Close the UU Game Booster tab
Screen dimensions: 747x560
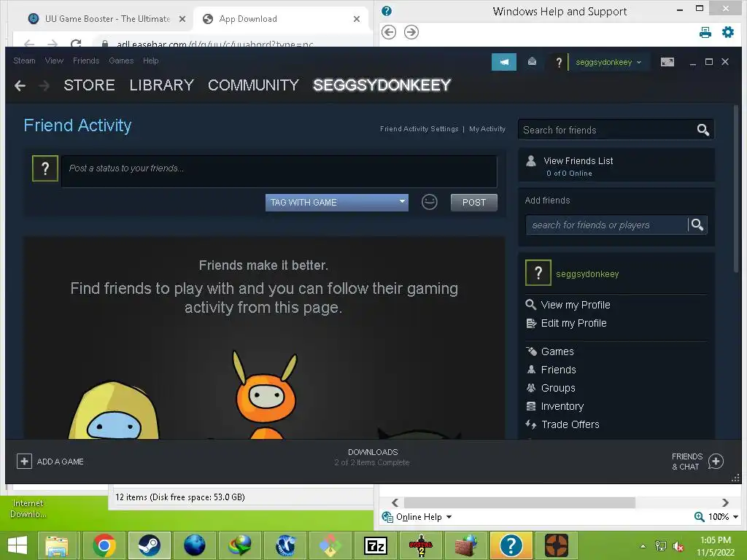click(x=182, y=19)
